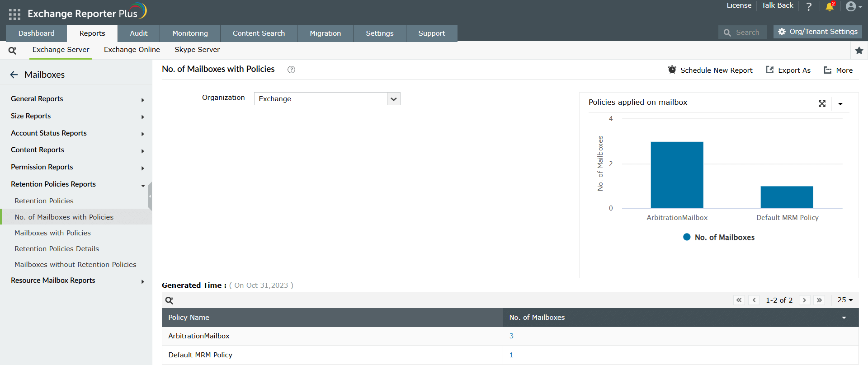The height and width of the screenshot is (365, 868).
Task: Open the 25 rows per page dropdown
Action: [845, 300]
